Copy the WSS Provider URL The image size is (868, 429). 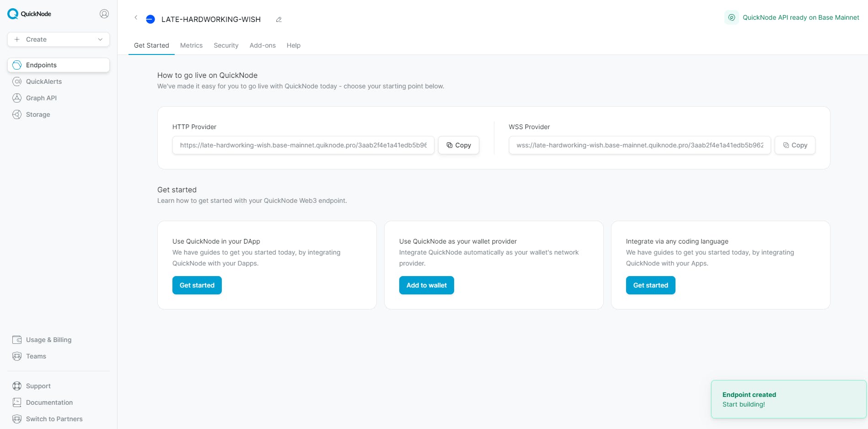point(795,145)
